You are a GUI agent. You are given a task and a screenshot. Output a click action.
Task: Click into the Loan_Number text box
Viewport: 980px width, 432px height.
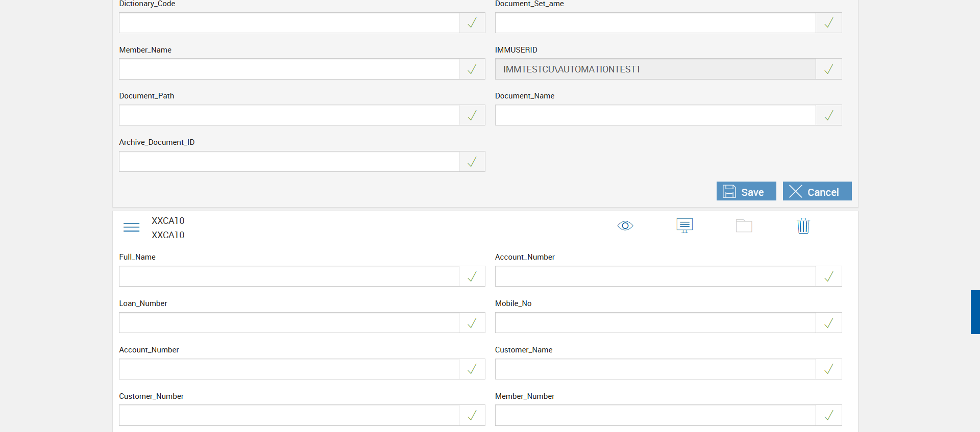pyautogui.click(x=289, y=323)
